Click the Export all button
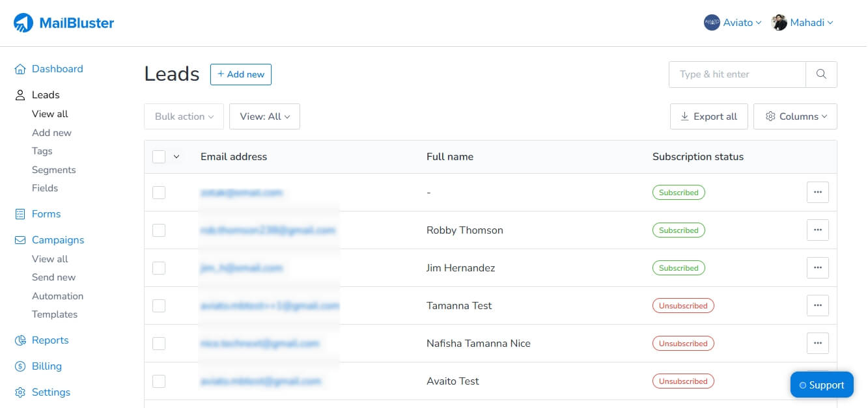Viewport: 868px width, 408px height. (x=708, y=116)
